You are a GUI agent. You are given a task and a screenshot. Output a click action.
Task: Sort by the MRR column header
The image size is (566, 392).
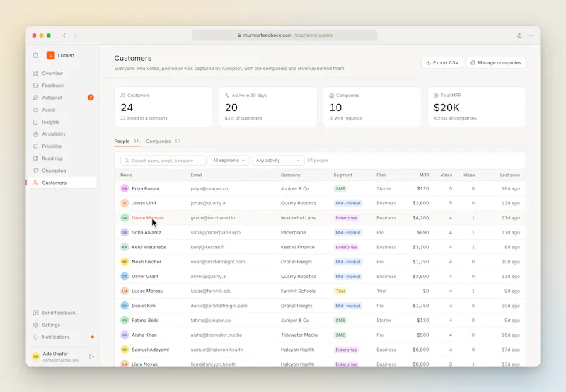point(424,175)
